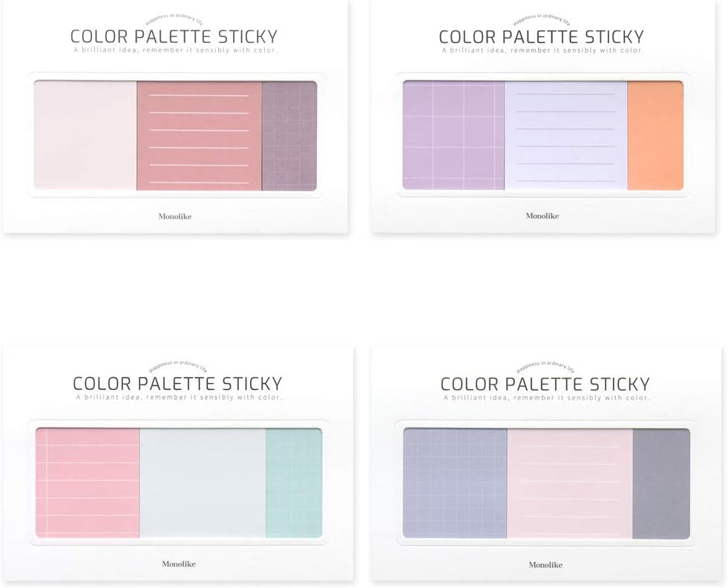The width and height of the screenshot is (728, 588).
Task: Click the Monolike logo on rose pack
Action: click(x=175, y=217)
